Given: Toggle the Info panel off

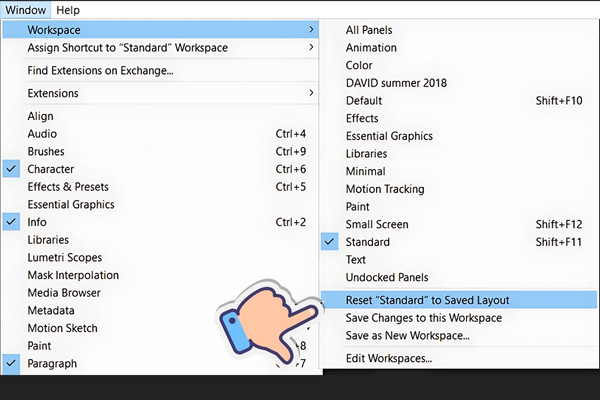Looking at the screenshot, I should tap(160, 222).
